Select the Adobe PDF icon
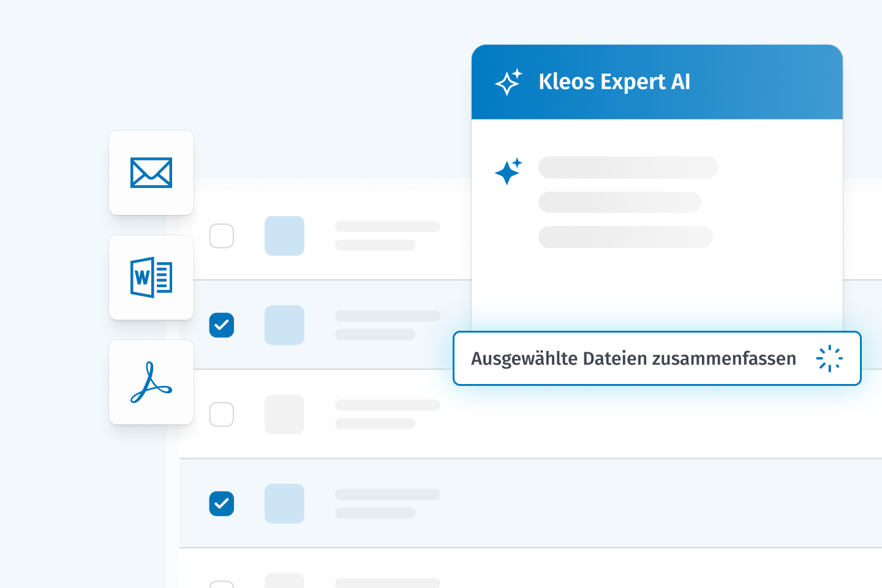Viewport: 882px width, 588px height. pyautogui.click(x=151, y=382)
